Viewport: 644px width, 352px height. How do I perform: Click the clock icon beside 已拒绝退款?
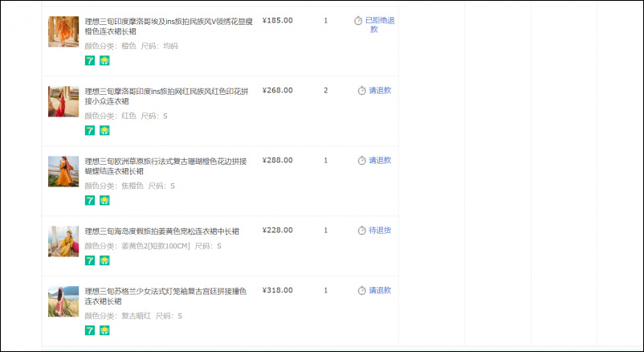point(358,21)
